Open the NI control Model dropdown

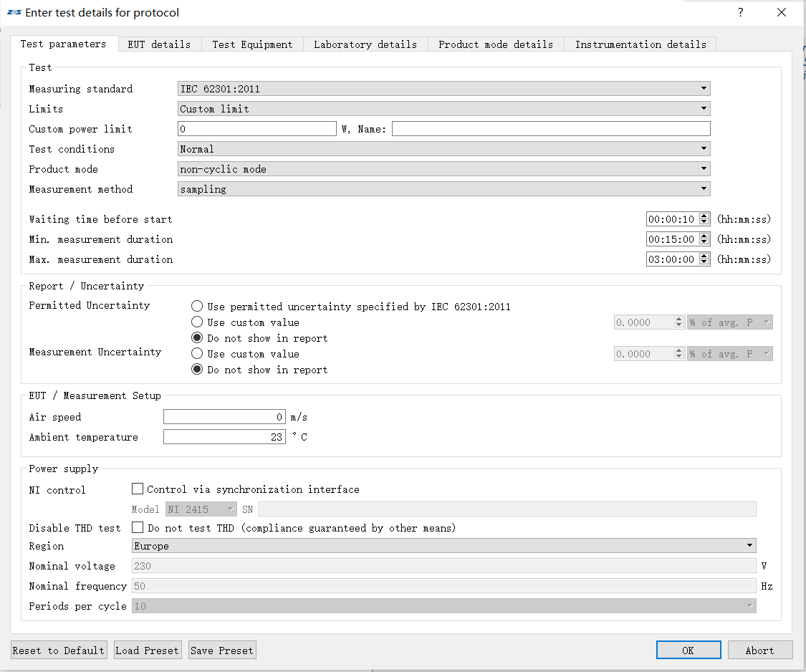[x=201, y=509]
